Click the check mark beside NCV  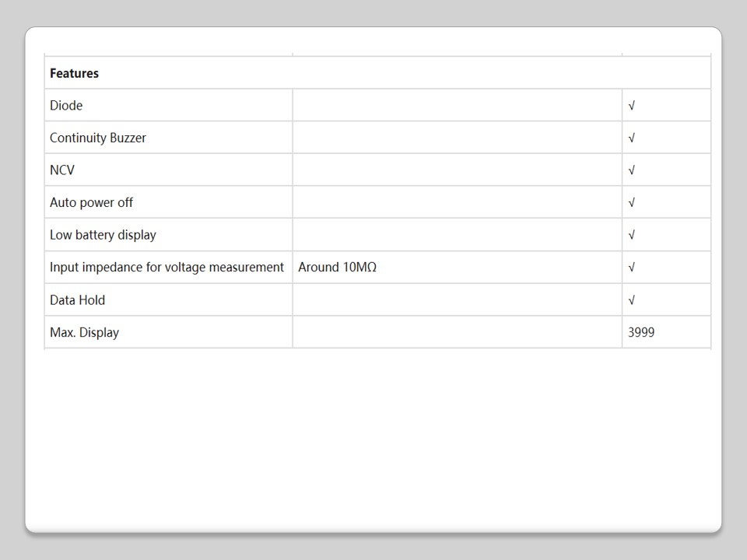[x=631, y=170]
